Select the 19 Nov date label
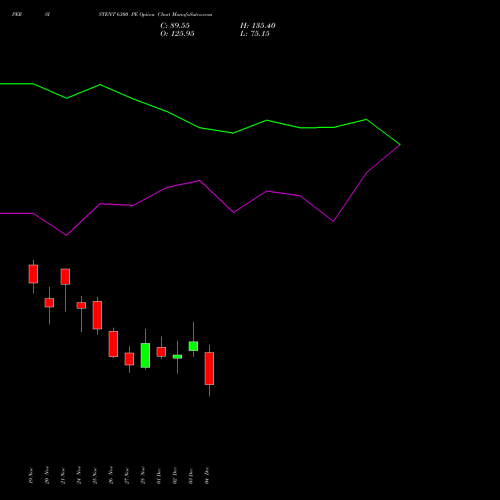The height and width of the screenshot is (500, 500). (x=31, y=475)
